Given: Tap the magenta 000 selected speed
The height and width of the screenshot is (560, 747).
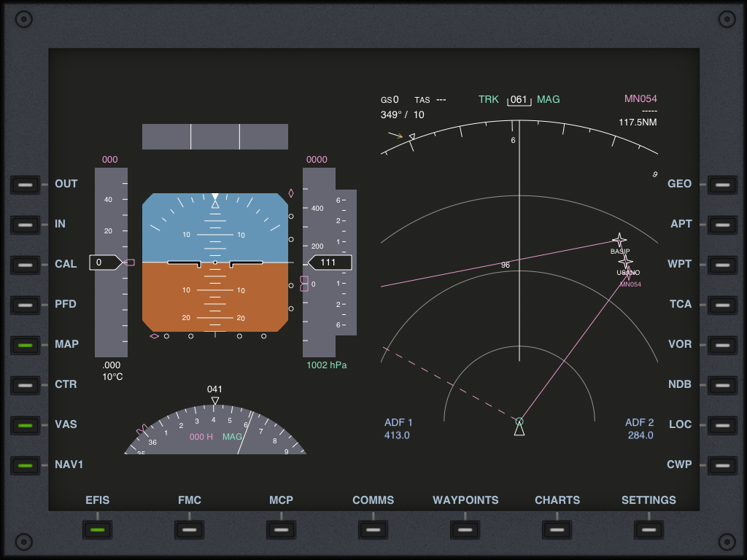Looking at the screenshot, I should [109, 160].
